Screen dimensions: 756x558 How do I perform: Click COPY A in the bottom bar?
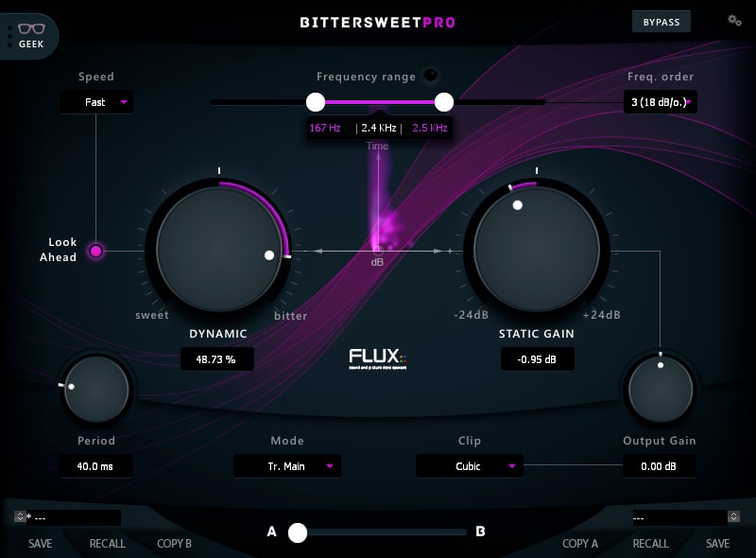pos(583,544)
